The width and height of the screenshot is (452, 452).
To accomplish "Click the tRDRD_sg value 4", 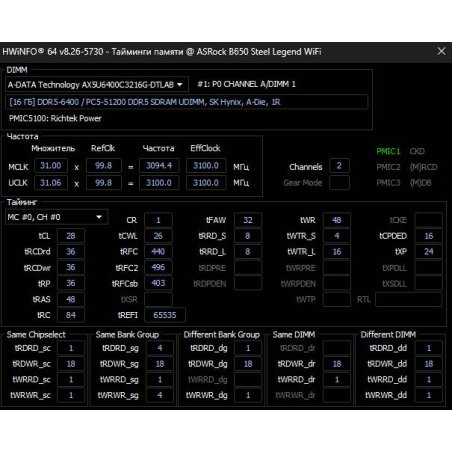I will click(160, 348).
